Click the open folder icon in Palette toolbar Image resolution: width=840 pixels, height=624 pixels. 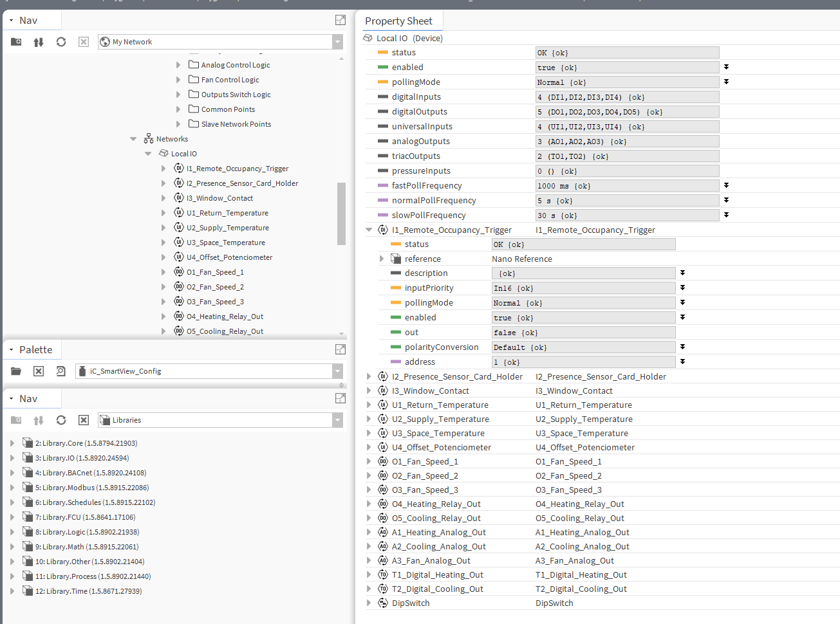pos(16,371)
